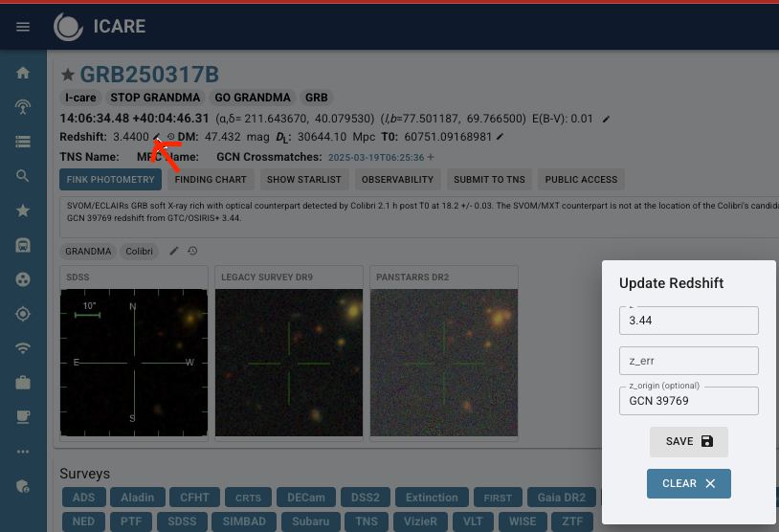The image size is (779, 532).
Task: Open Gaia DR2 survey link
Action: click(x=562, y=498)
